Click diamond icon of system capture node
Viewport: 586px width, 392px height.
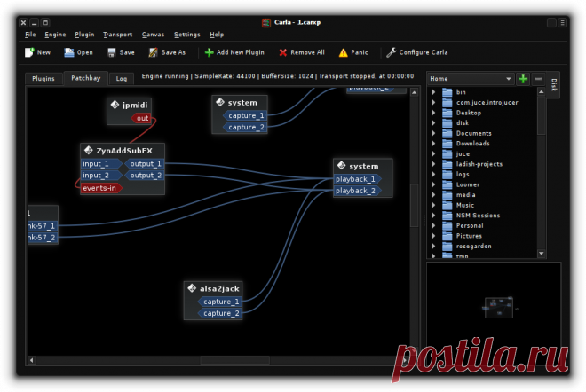click(x=220, y=102)
